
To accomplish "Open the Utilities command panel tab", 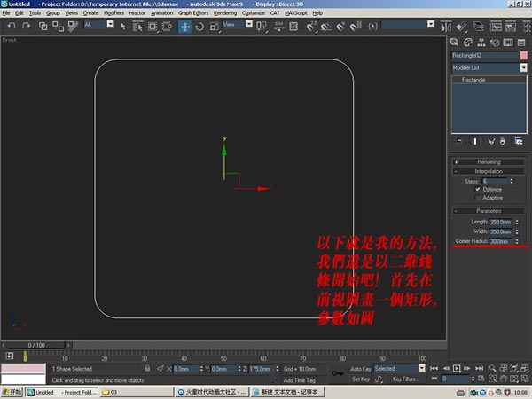I will [x=520, y=42].
